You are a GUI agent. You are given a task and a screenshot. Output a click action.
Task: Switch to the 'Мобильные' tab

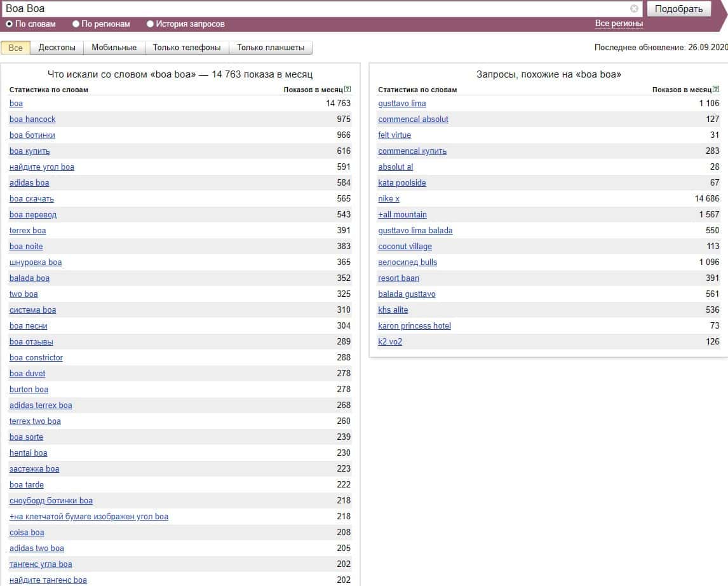tap(114, 48)
